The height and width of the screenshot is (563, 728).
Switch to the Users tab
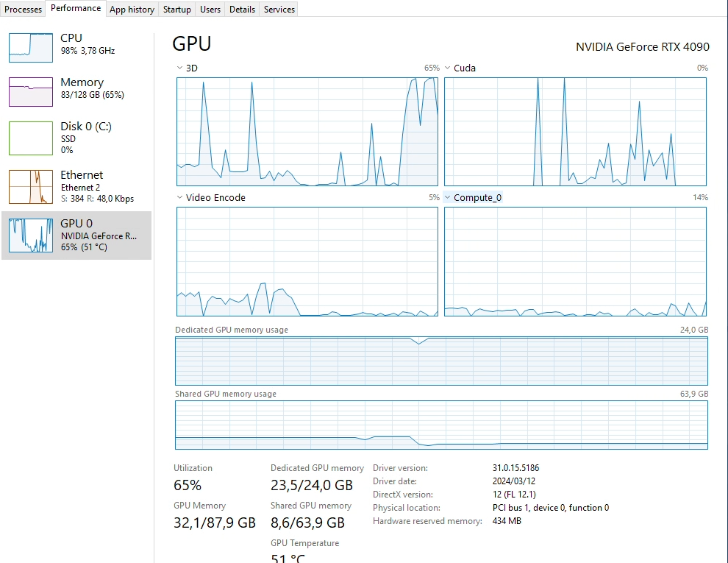[x=210, y=10]
